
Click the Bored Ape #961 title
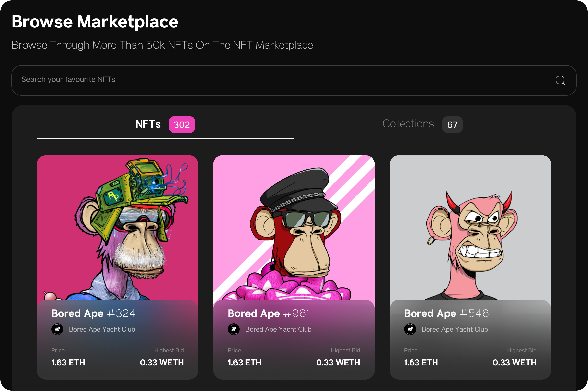269,313
